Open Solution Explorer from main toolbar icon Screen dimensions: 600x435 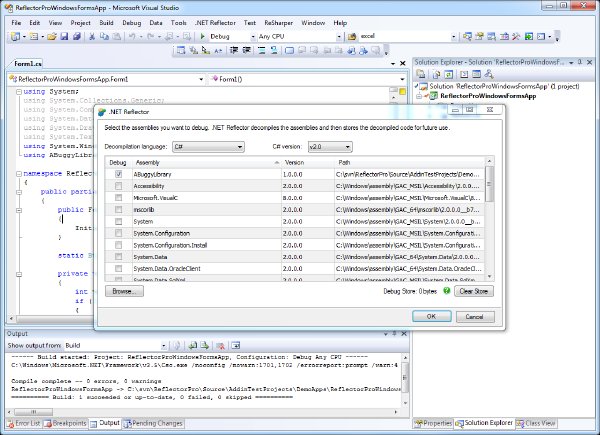(x=467, y=36)
